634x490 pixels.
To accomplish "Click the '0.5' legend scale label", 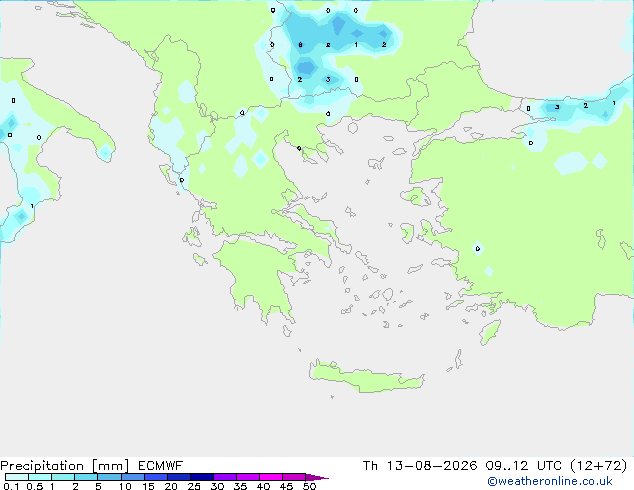I will (34, 486).
